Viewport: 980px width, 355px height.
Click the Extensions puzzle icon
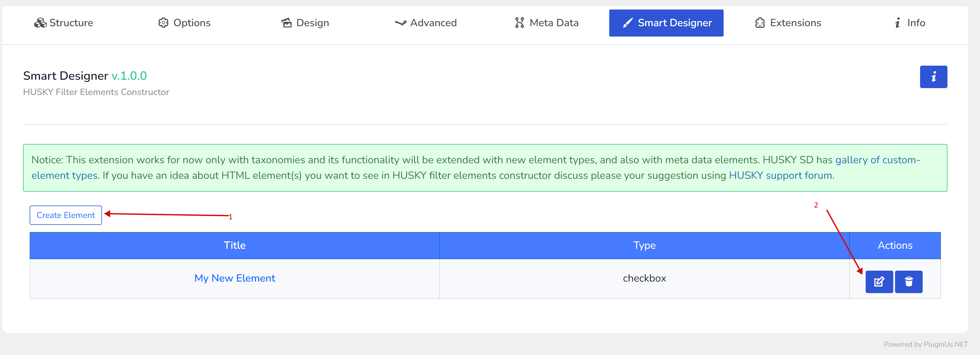point(760,23)
